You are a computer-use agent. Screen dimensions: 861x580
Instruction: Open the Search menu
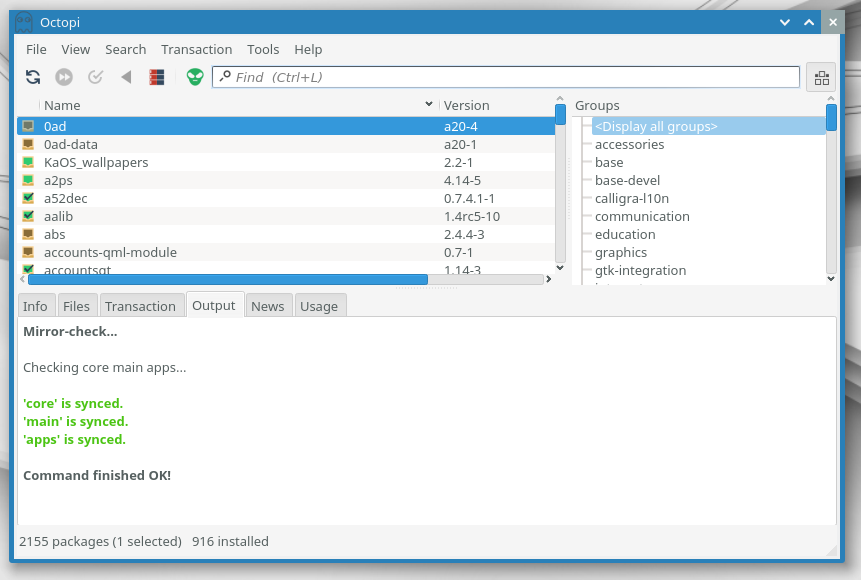pos(126,49)
